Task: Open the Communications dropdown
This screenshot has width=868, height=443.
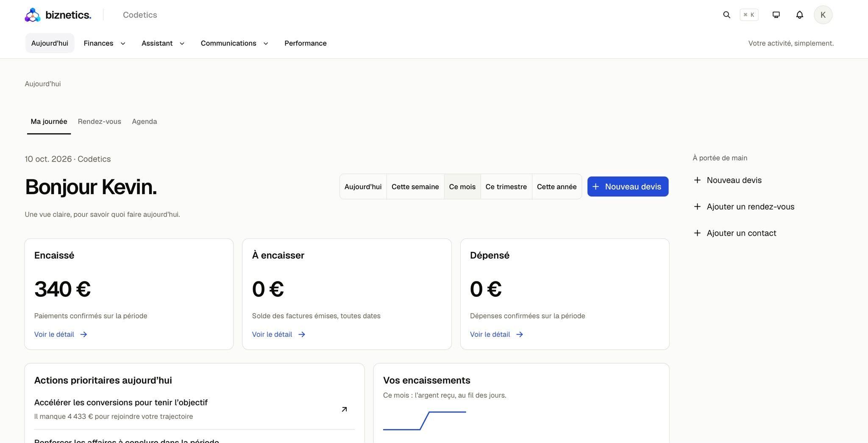Action: [x=234, y=43]
